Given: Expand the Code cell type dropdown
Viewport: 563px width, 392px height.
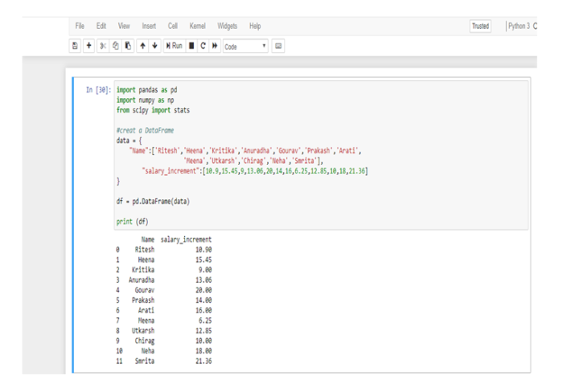Looking at the screenshot, I should (x=245, y=47).
